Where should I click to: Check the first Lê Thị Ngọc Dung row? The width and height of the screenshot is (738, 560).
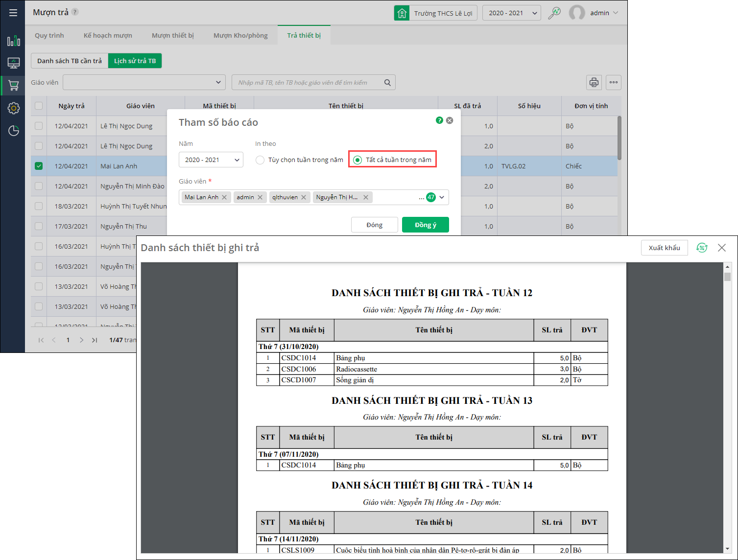click(x=39, y=126)
